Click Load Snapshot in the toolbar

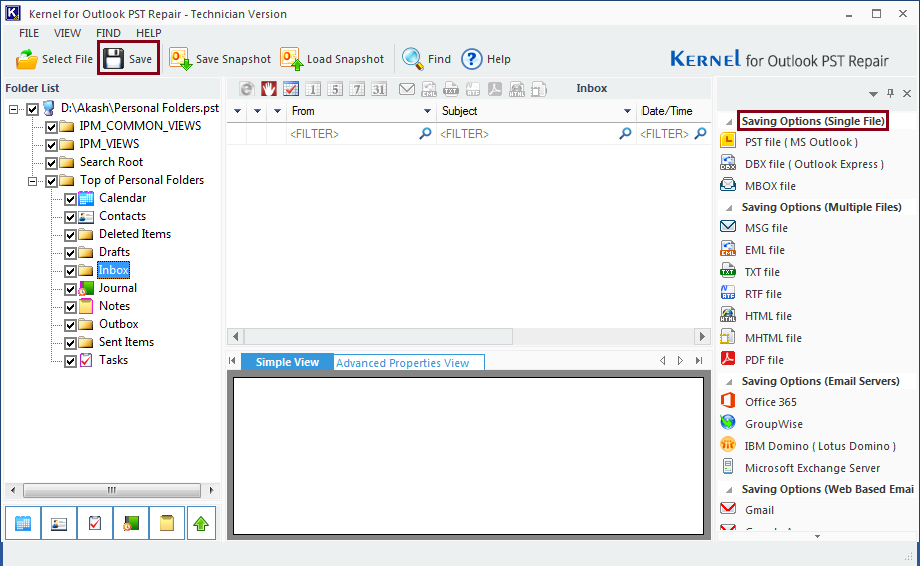[x=332, y=59]
